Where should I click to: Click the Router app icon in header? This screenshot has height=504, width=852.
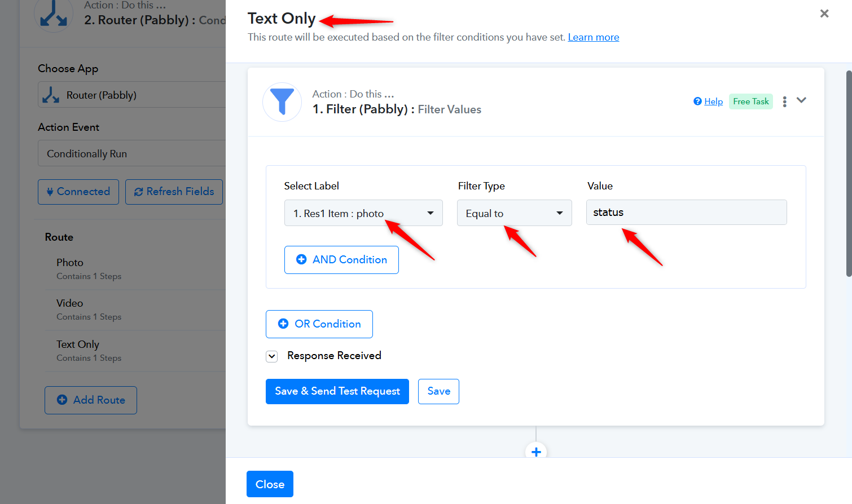(54, 15)
